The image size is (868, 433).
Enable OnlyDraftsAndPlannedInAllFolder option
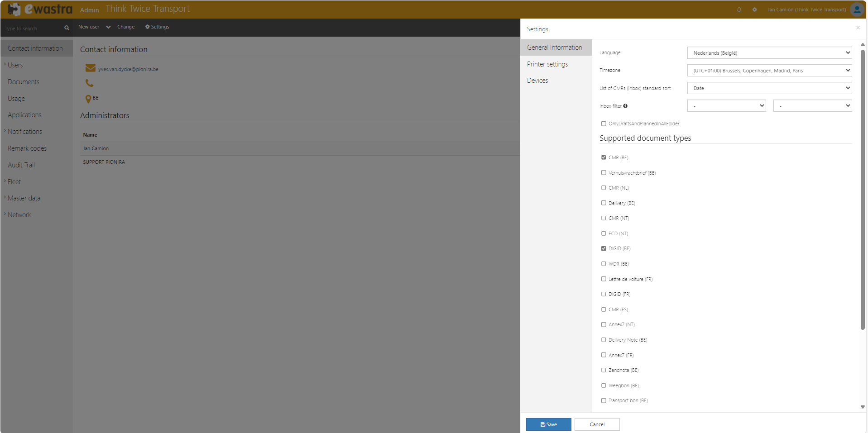coord(604,123)
